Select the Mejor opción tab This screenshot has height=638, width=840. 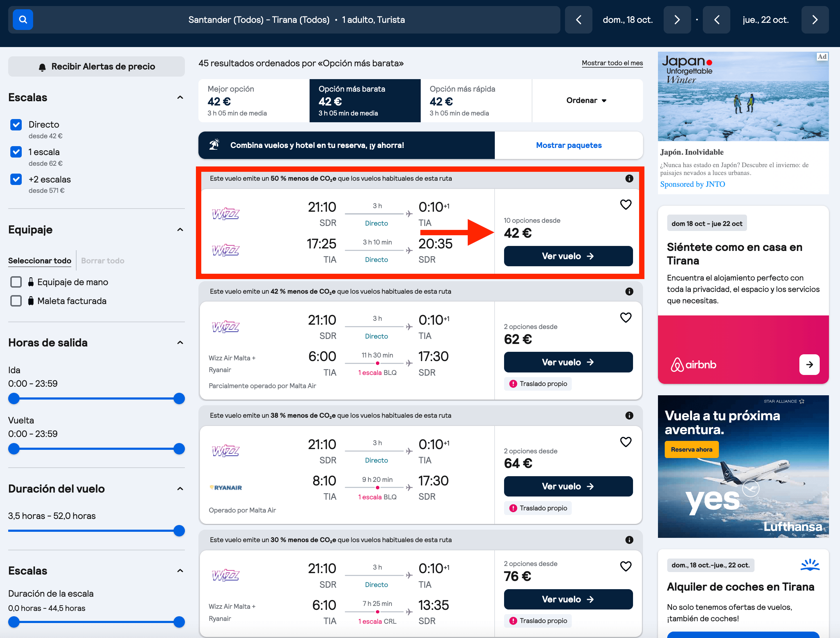click(254, 100)
